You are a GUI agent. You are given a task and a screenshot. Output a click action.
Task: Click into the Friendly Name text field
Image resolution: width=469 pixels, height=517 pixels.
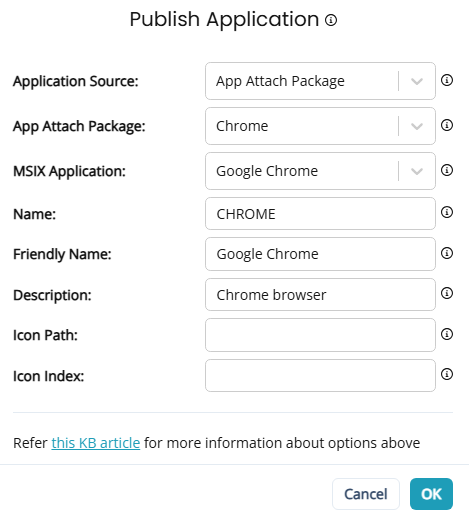320,254
